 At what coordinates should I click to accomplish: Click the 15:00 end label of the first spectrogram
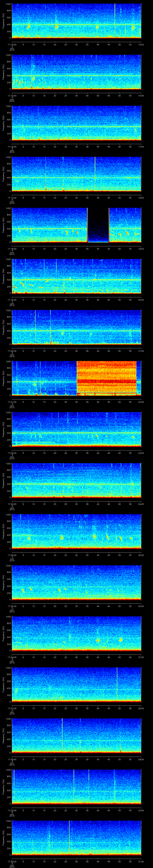(141, 44)
